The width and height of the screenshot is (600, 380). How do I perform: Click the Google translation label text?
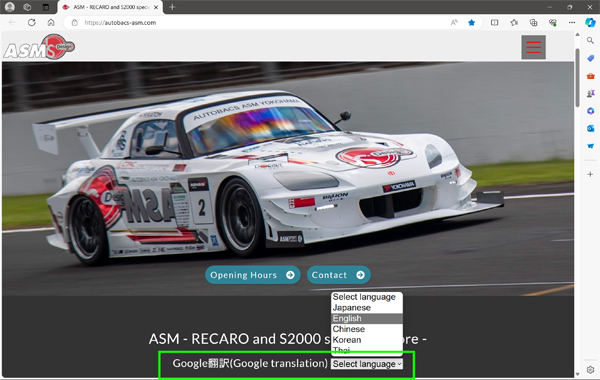click(250, 364)
